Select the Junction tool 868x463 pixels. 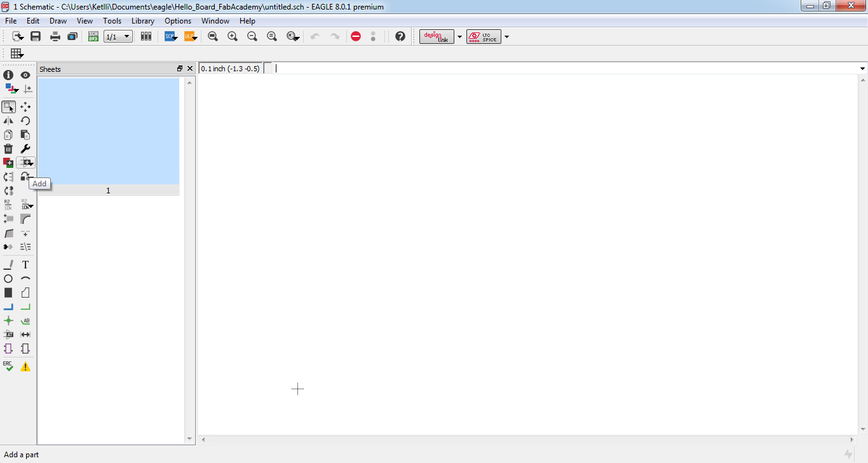8,321
